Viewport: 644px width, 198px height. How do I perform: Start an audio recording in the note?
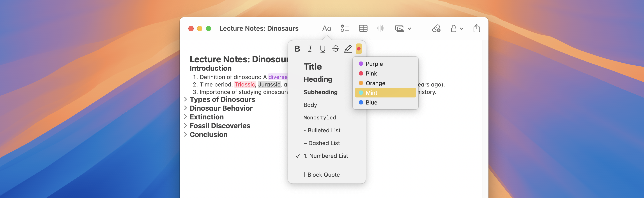380,28
